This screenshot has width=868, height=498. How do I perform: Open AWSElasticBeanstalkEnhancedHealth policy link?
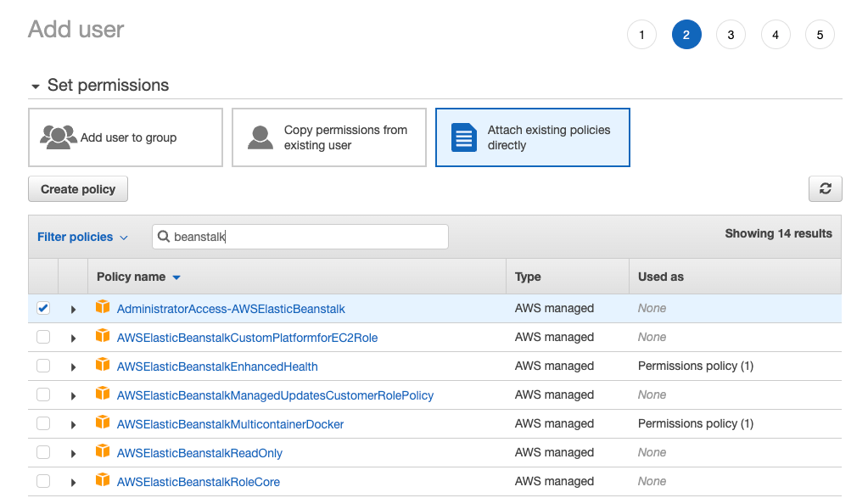point(217,367)
